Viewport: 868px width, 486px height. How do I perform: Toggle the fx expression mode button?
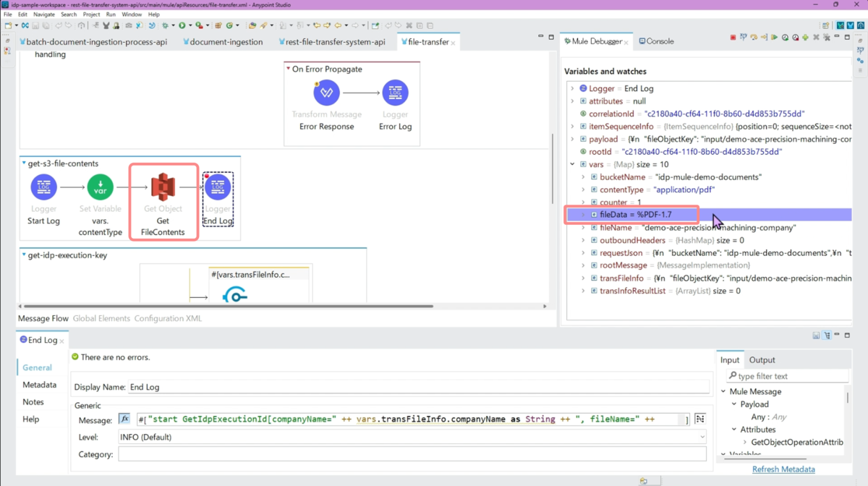tap(124, 419)
